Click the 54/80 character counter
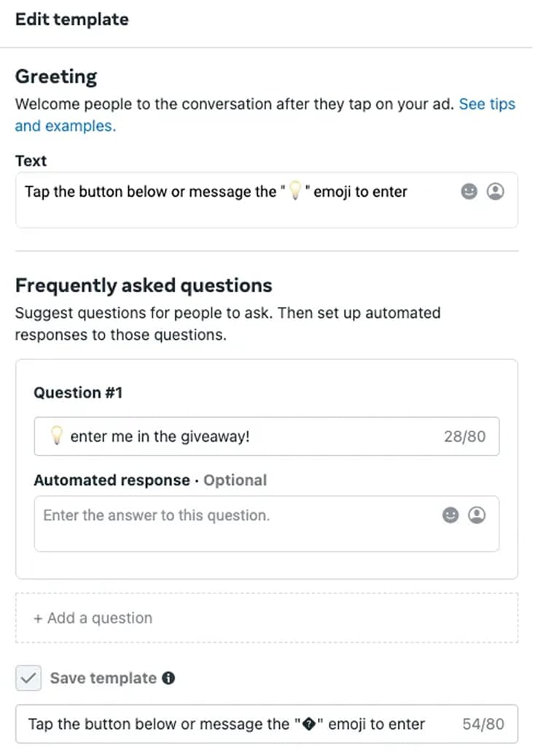This screenshot has height=756, width=533. [483, 725]
